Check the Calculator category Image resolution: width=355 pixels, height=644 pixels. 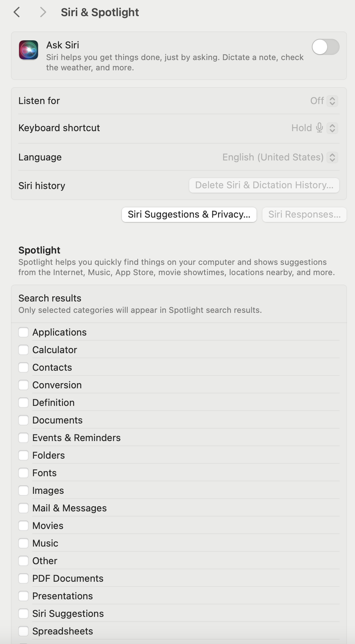point(23,350)
